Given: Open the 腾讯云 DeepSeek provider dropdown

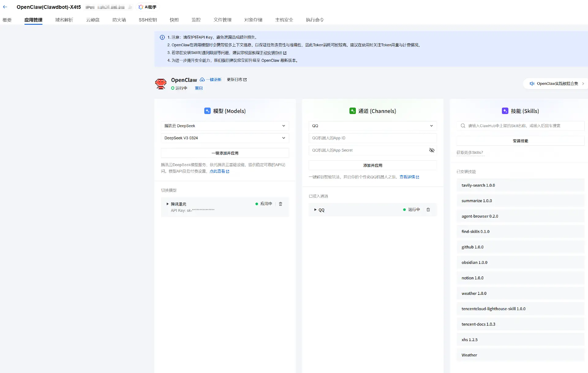Looking at the screenshot, I should (225, 126).
